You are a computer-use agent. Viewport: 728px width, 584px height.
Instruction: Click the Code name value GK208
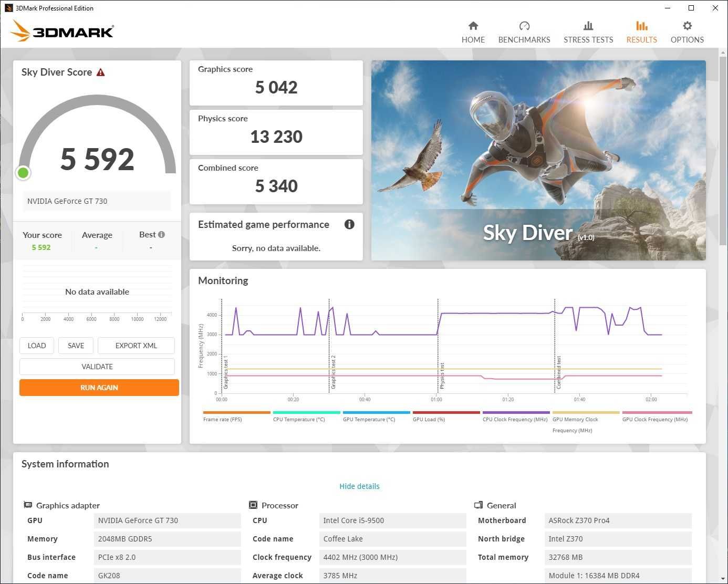[x=167, y=576]
